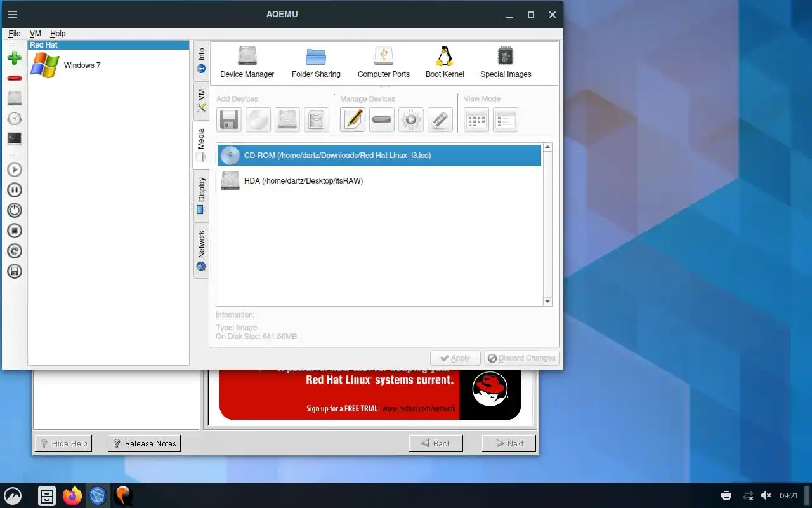Add a hard disk device
This screenshot has height=508, width=812.
click(287, 119)
